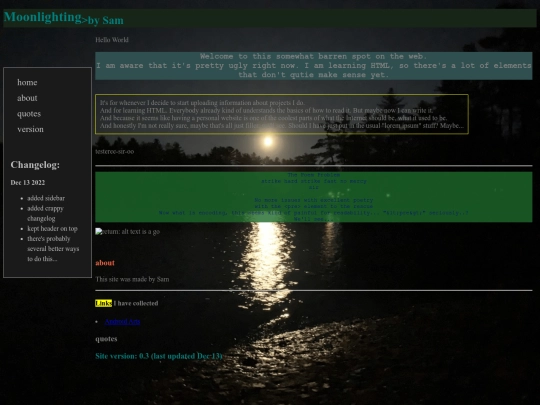540x405 pixels.
Task: Click the yellow-bordered intro paragraph box
Action: pos(282,114)
